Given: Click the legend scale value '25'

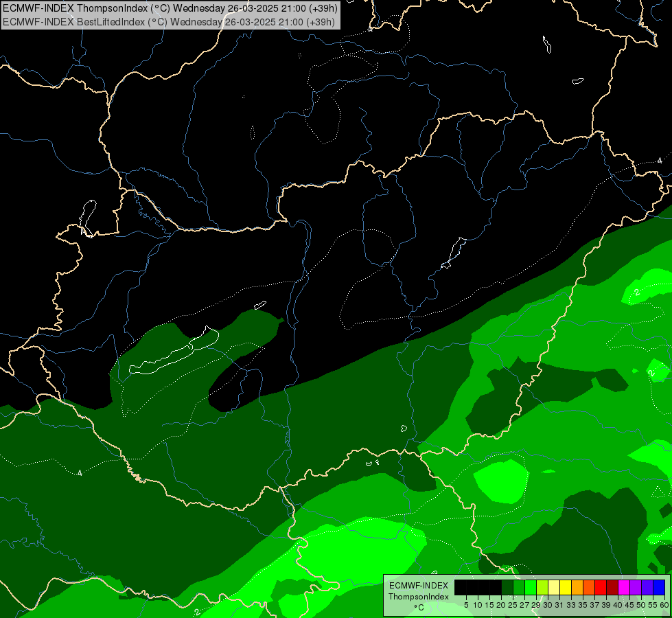Looking at the screenshot, I should click(x=513, y=605).
